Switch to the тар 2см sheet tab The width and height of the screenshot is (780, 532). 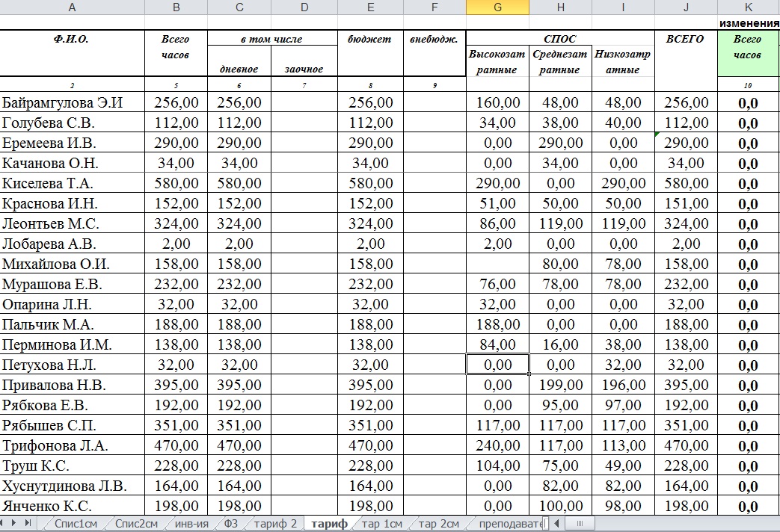(439, 524)
